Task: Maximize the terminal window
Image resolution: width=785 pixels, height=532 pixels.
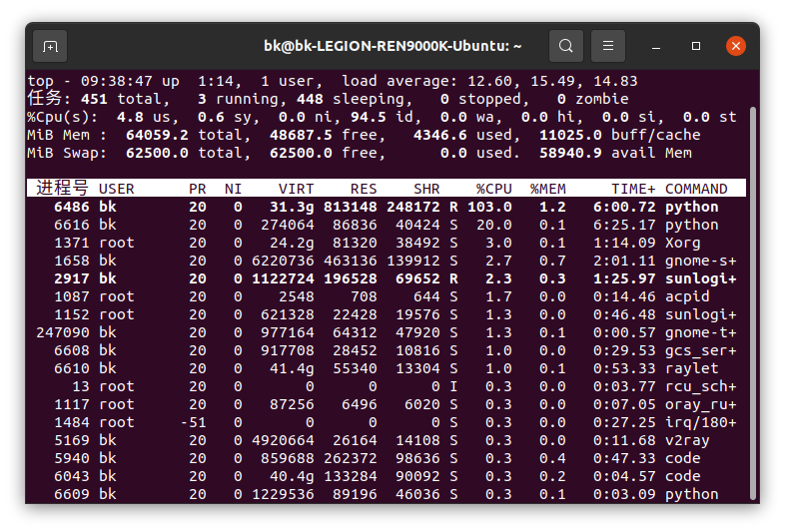Action: tap(696, 46)
